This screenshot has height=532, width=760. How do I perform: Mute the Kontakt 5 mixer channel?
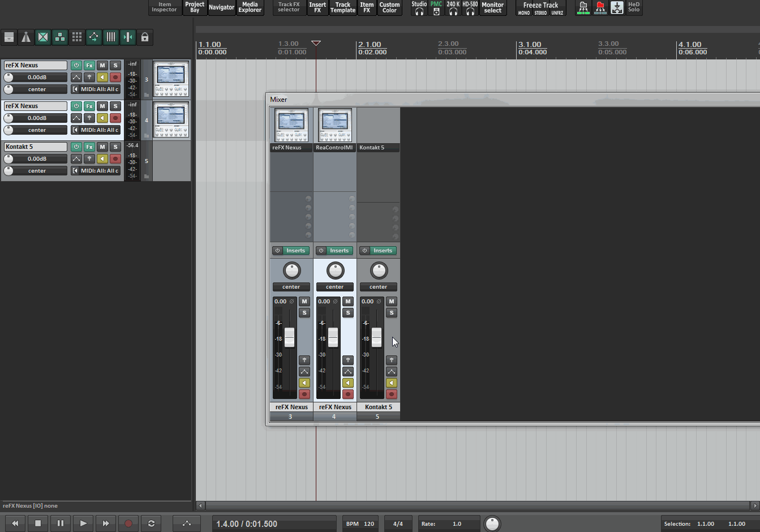tap(392, 302)
